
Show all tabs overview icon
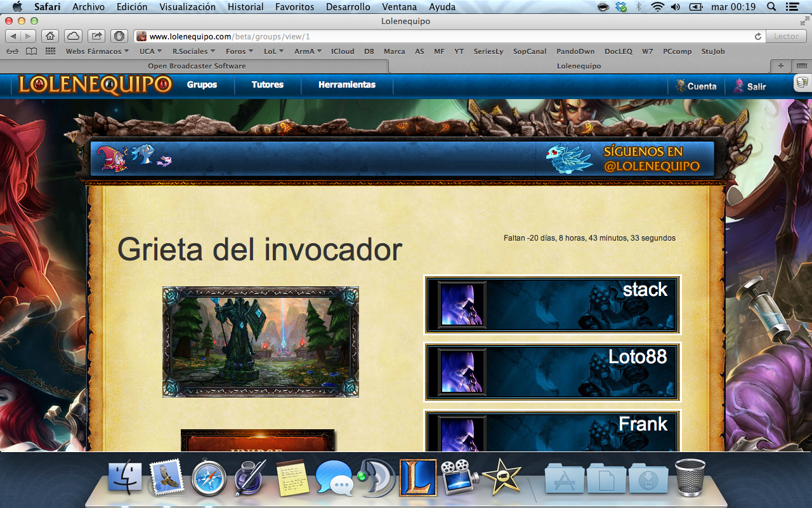click(801, 66)
